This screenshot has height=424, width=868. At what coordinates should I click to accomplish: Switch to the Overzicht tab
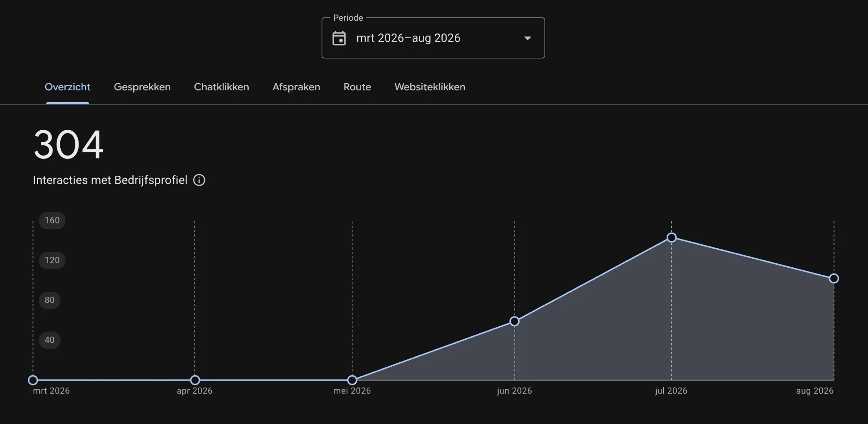point(67,87)
